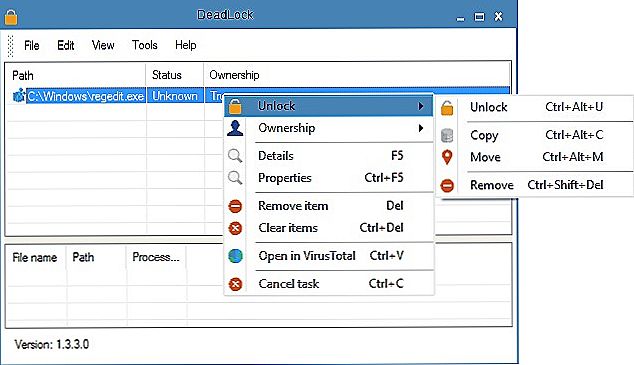Click the orange lock icon beside Unlock menu entry
Viewport: 634px width, 365px height.
(235, 106)
